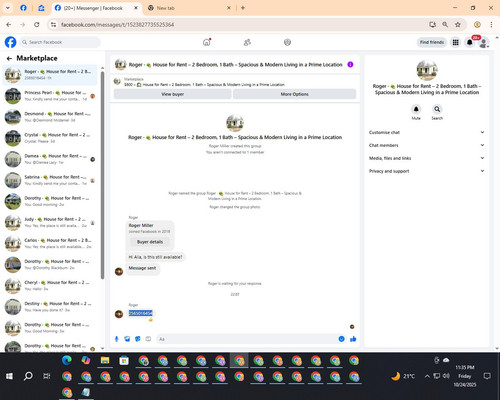The width and height of the screenshot is (500, 400).
Task: Open Damea conversation in the list
Action: 50,159
